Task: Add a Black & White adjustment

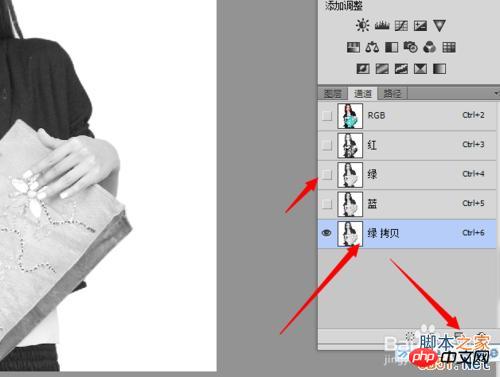Action: tap(392, 47)
